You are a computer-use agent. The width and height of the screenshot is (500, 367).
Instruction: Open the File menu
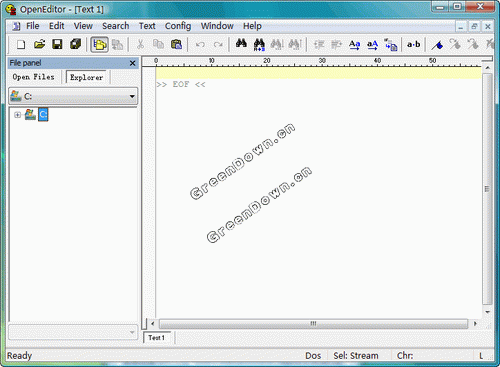[33, 26]
